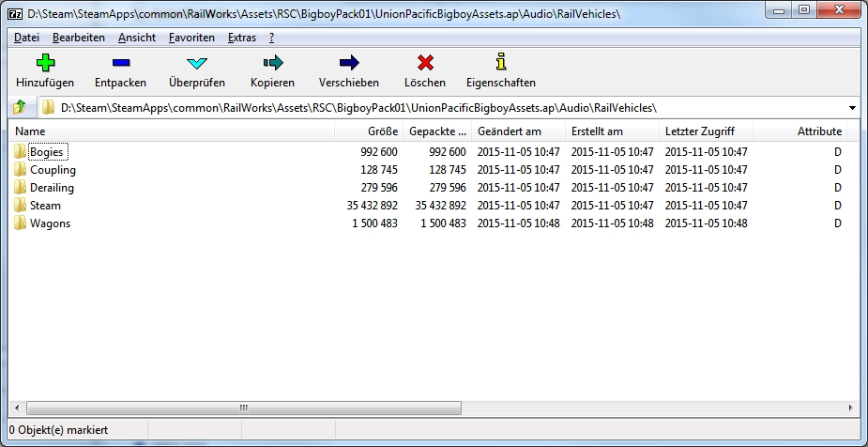Sort by Erstellt am column header
Image resolution: width=868 pixels, height=447 pixels.
coord(612,131)
